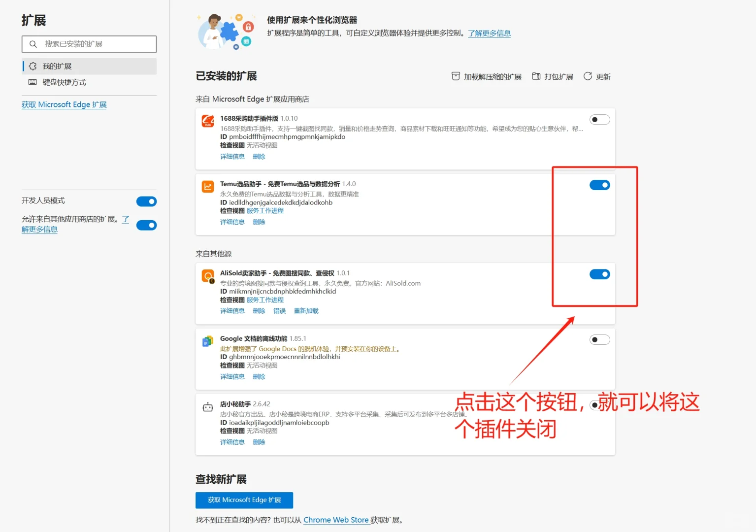Open 键盘快捷方式 in the sidebar
The width and height of the screenshot is (756, 532).
(x=63, y=82)
